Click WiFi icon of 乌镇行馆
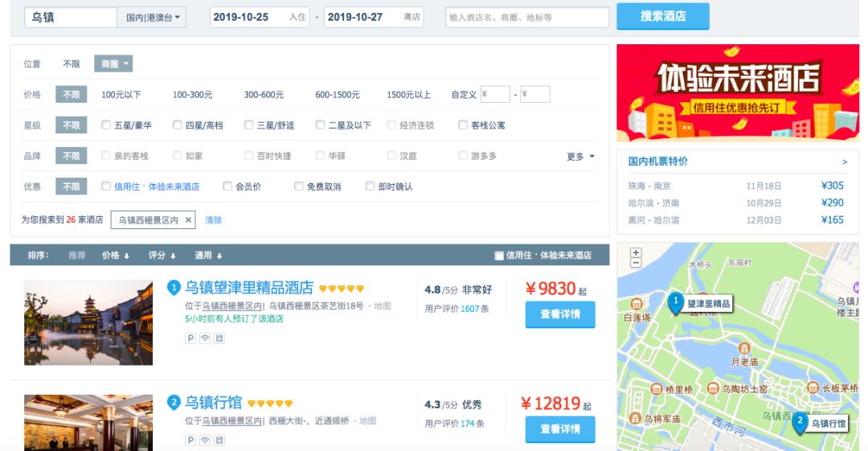The width and height of the screenshot is (868, 451). tap(205, 440)
